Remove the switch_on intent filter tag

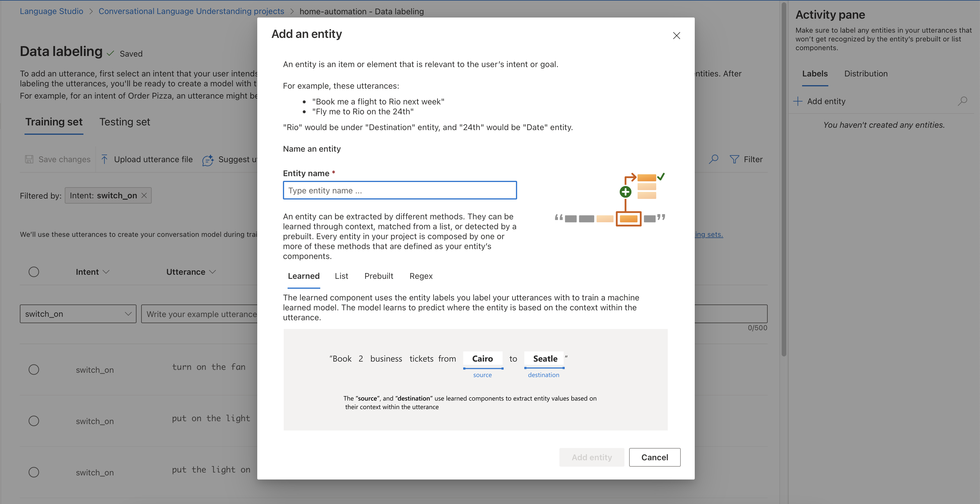point(144,195)
